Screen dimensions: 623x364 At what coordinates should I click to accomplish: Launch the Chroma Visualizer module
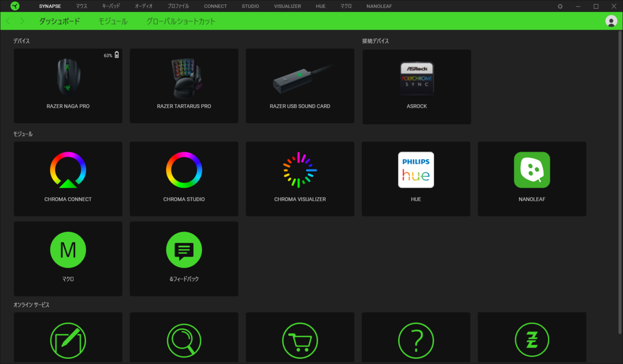coord(300,178)
